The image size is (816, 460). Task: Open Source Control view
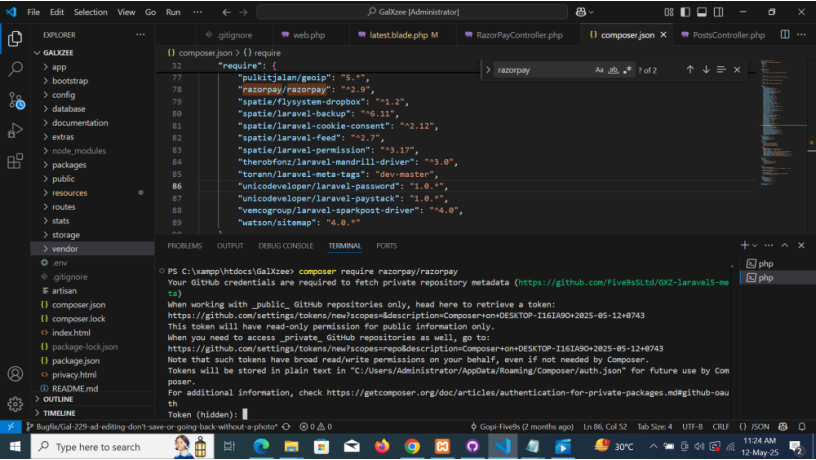[x=16, y=100]
